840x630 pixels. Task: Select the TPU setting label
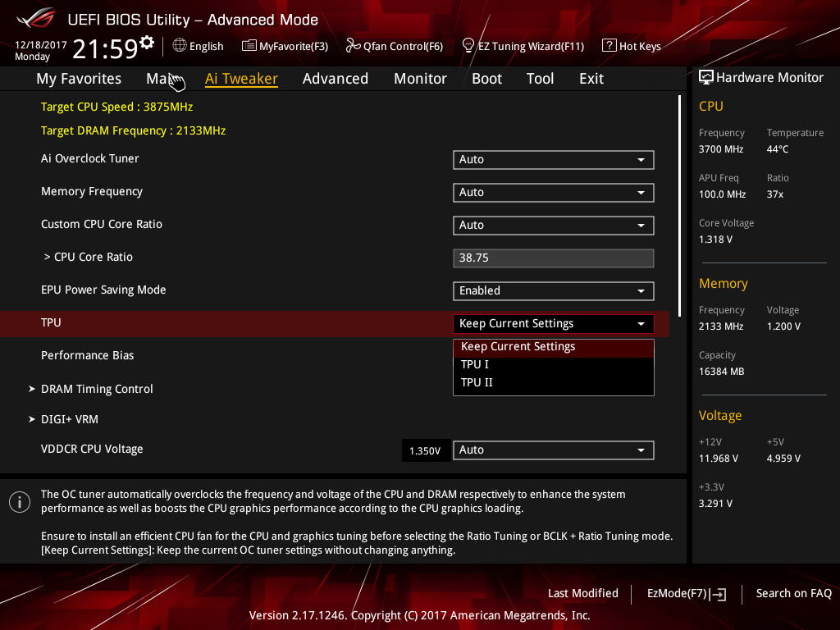point(51,322)
